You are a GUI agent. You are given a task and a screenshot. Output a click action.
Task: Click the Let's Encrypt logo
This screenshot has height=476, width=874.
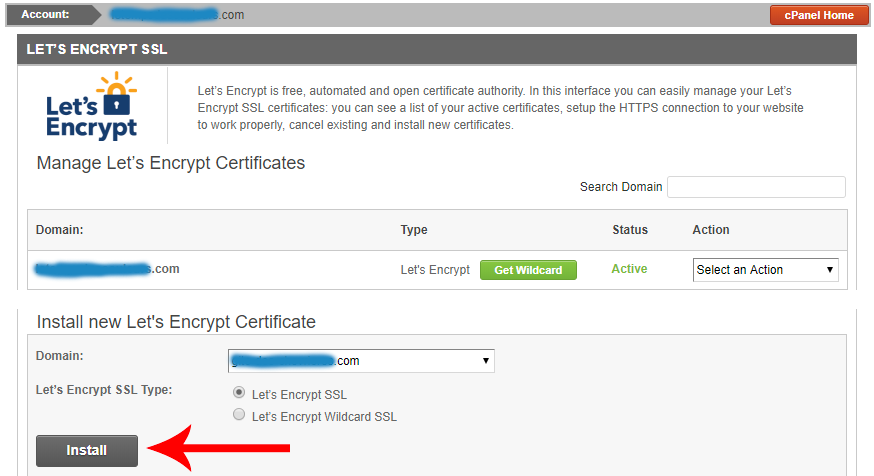pyautogui.click(x=92, y=105)
